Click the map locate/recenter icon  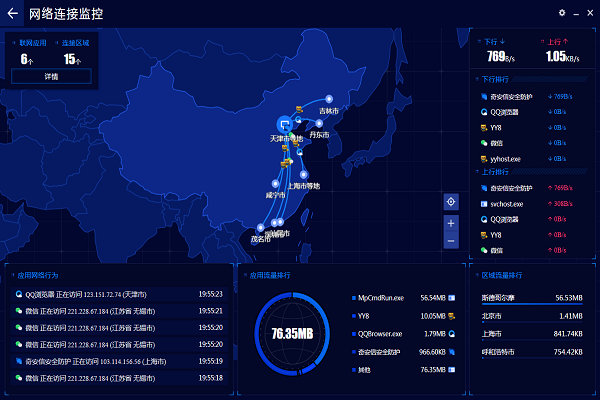tap(451, 202)
